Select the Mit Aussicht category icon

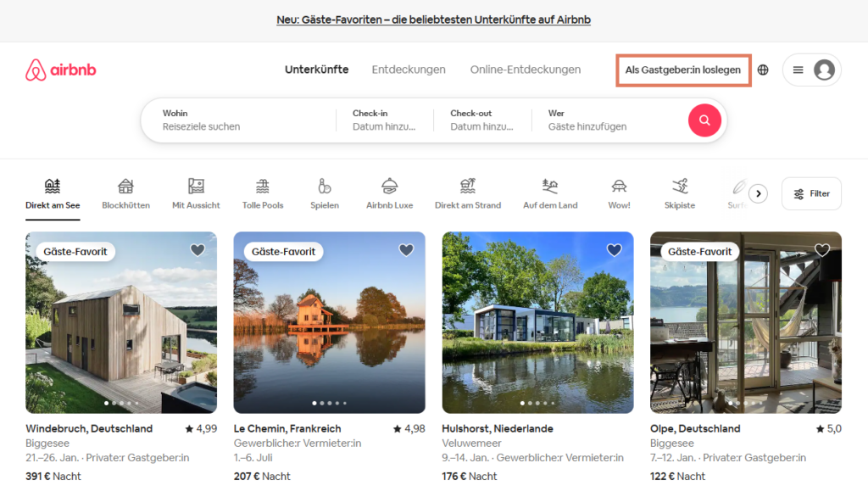coord(196,186)
